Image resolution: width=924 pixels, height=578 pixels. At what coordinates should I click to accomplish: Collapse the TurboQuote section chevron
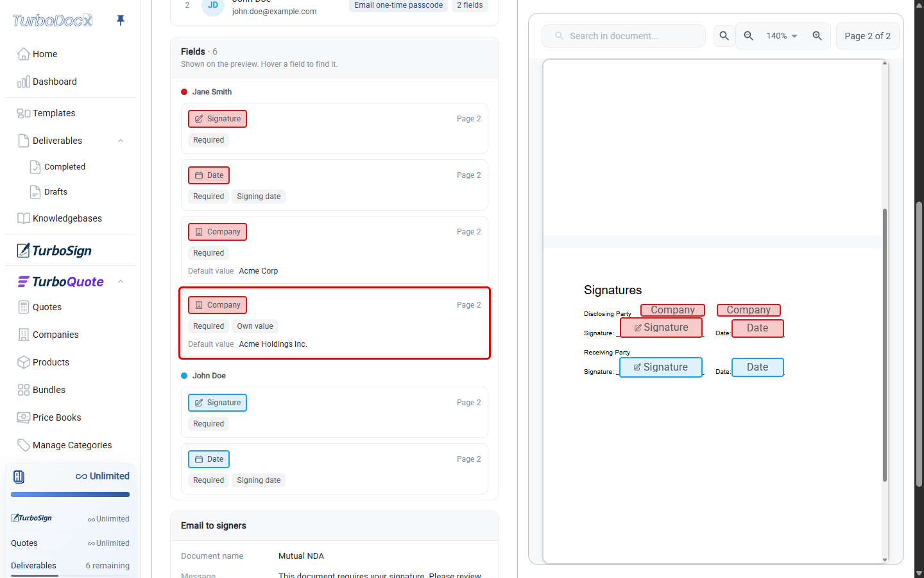121,281
